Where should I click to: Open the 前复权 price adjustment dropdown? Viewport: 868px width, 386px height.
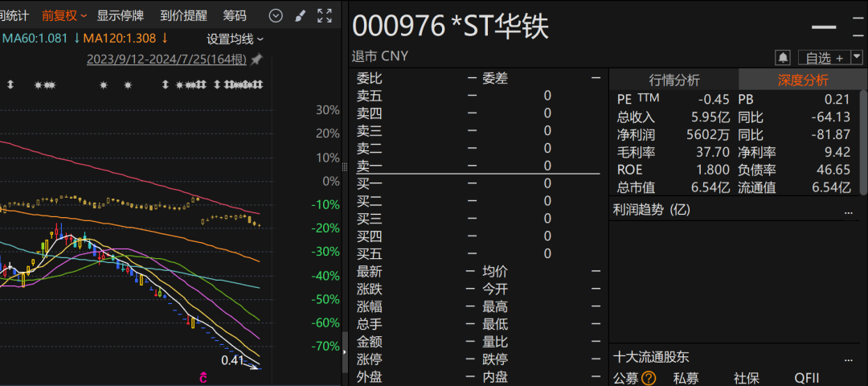point(65,15)
